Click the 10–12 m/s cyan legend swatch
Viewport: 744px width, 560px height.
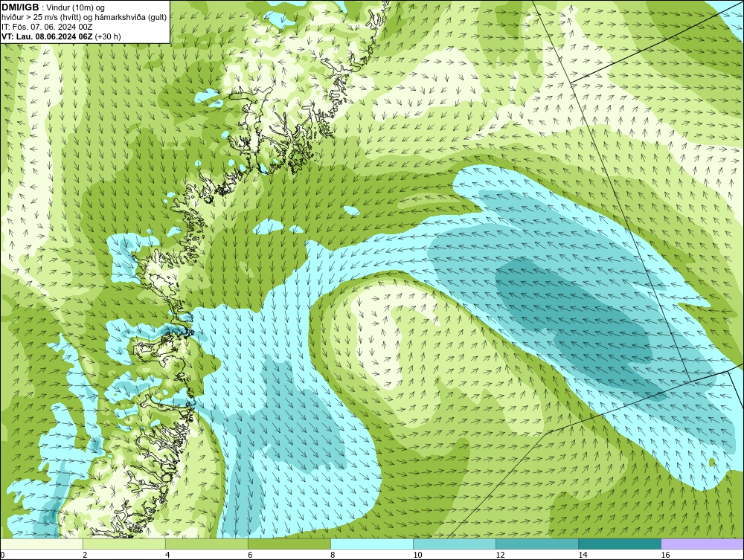pos(455,544)
